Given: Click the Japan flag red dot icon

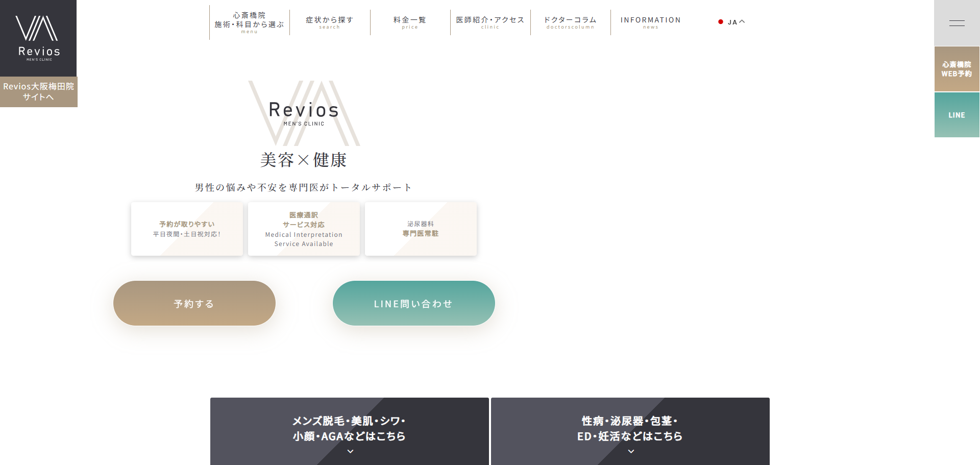Looking at the screenshot, I should click(721, 22).
